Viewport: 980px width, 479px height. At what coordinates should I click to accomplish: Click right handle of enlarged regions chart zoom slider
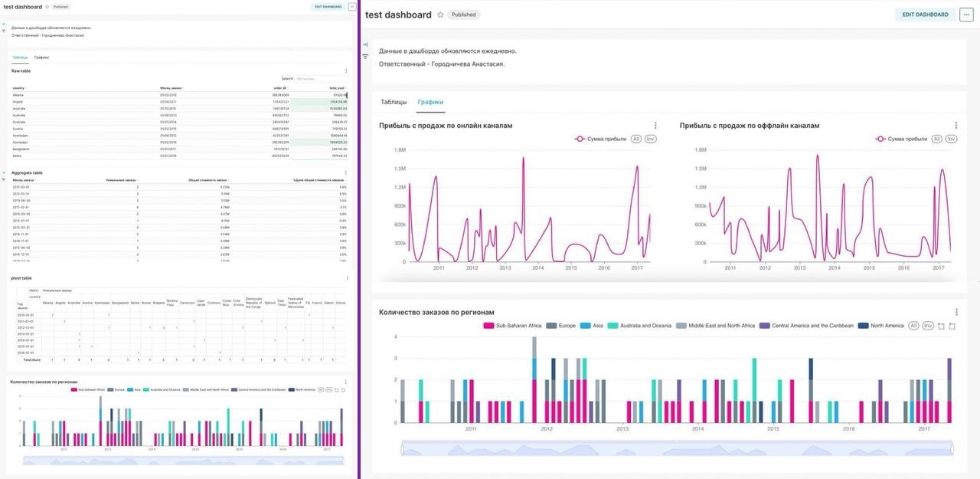point(952,448)
